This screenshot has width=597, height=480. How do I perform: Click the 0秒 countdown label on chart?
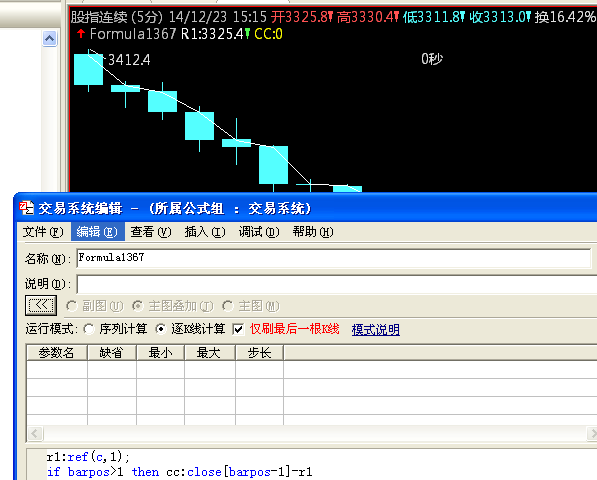(432, 59)
